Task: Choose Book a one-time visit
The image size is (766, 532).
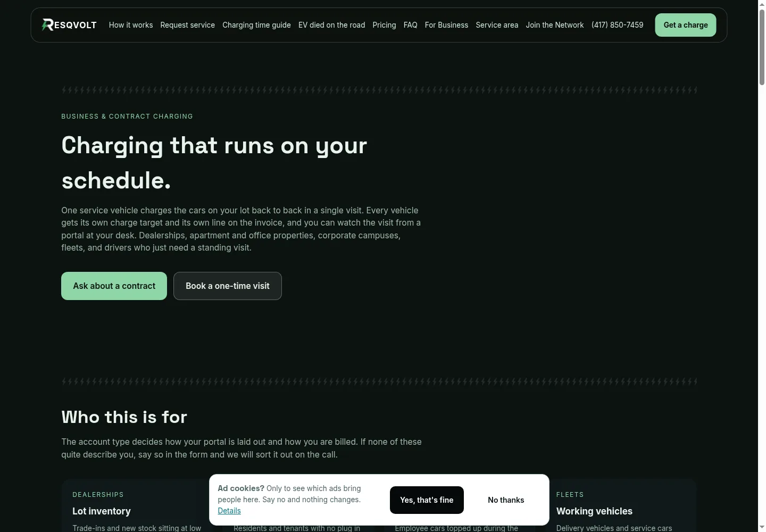Action: point(228,286)
